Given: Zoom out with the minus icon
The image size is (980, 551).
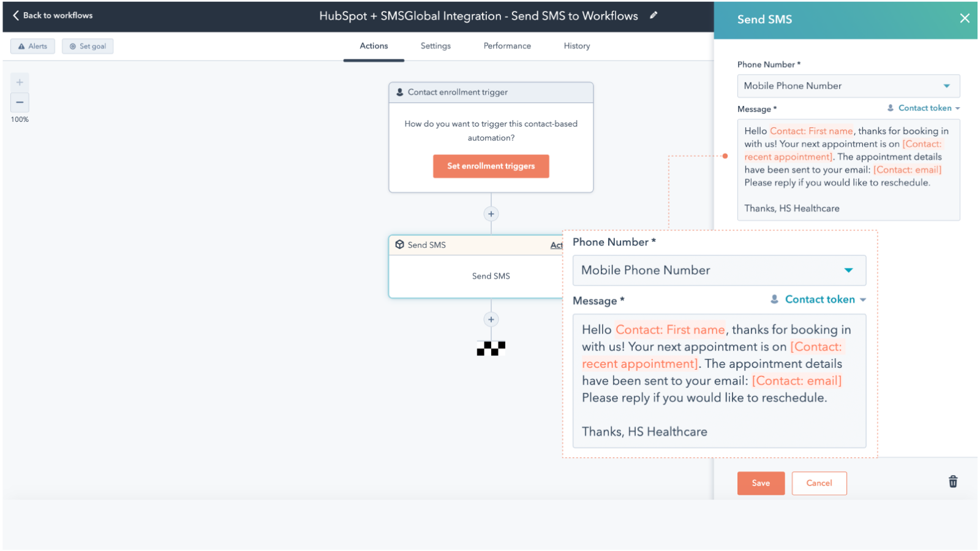Looking at the screenshot, I should click(x=20, y=102).
